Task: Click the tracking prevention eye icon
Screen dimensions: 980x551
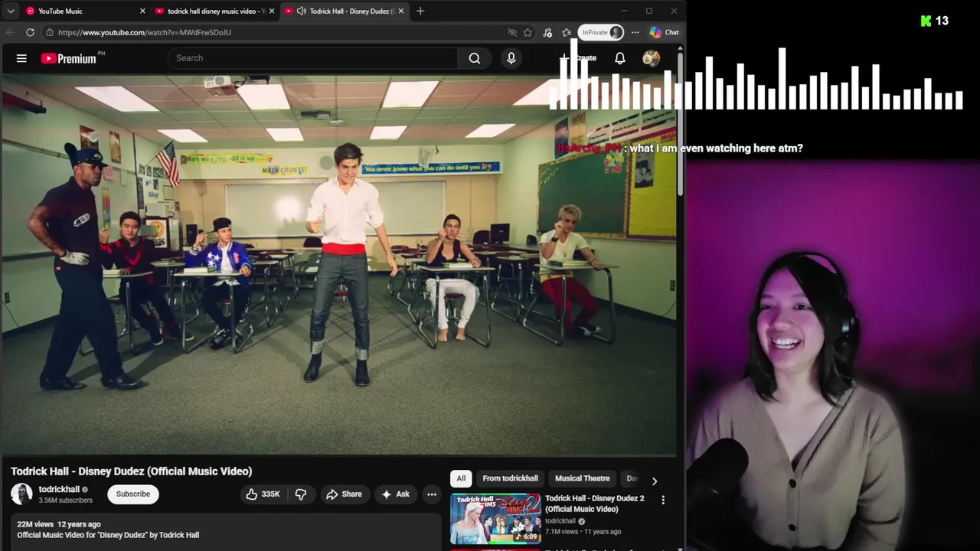Action: pyautogui.click(x=512, y=32)
